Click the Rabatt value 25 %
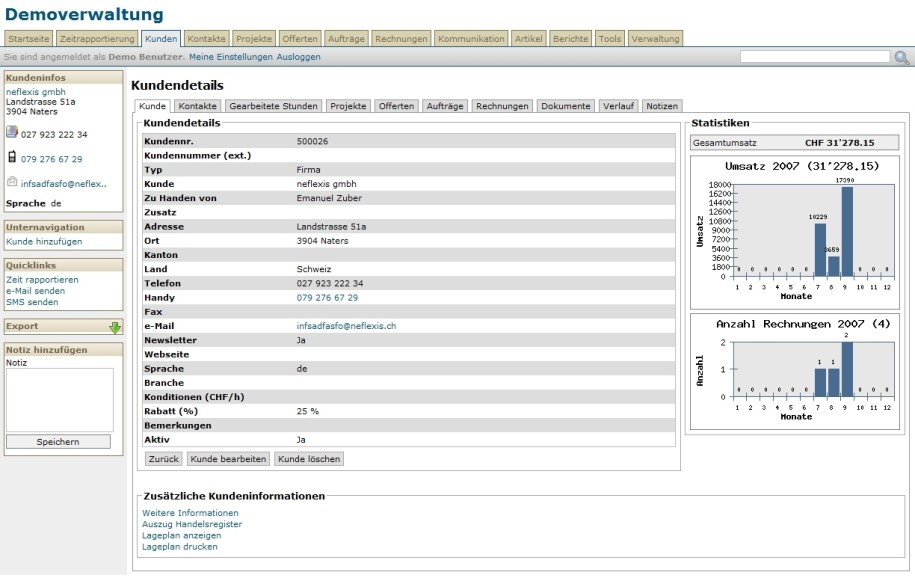Viewport: 915px width, 578px height. [308, 411]
